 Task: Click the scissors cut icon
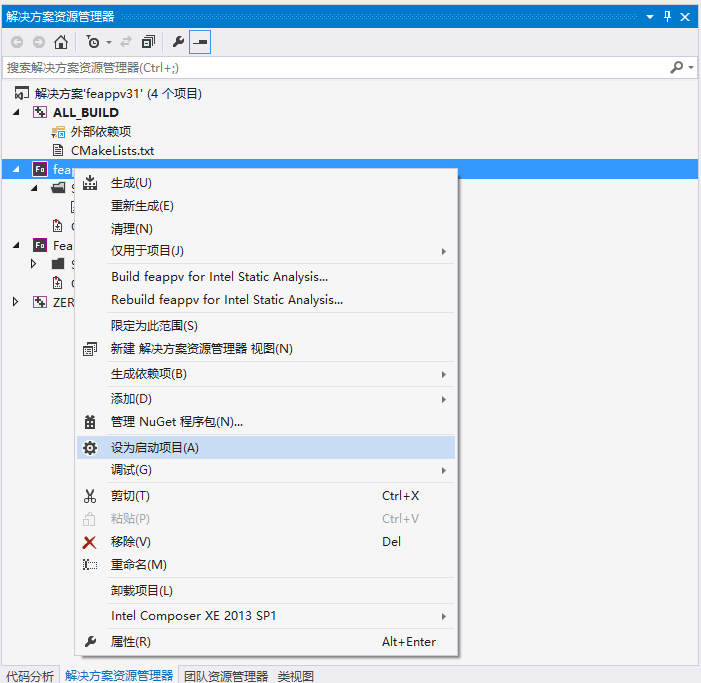[x=90, y=496]
